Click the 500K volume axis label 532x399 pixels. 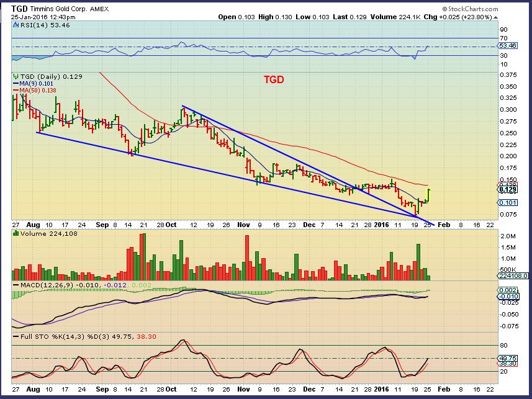(x=508, y=270)
